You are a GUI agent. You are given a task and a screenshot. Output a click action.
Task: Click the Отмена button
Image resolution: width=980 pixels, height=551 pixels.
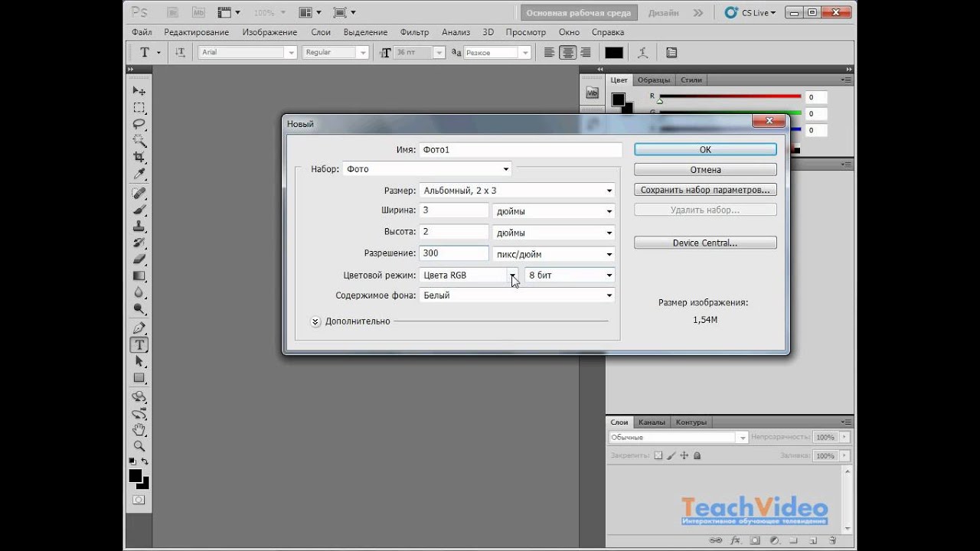705,170
